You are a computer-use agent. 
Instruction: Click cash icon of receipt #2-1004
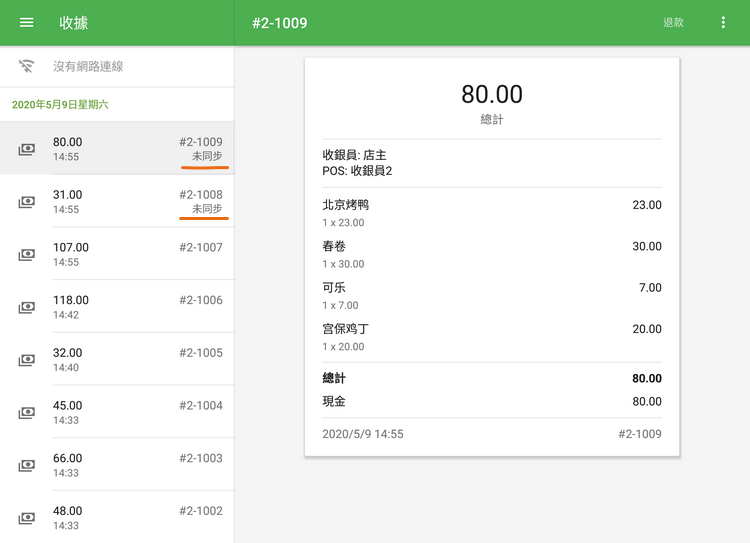pyautogui.click(x=27, y=412)
